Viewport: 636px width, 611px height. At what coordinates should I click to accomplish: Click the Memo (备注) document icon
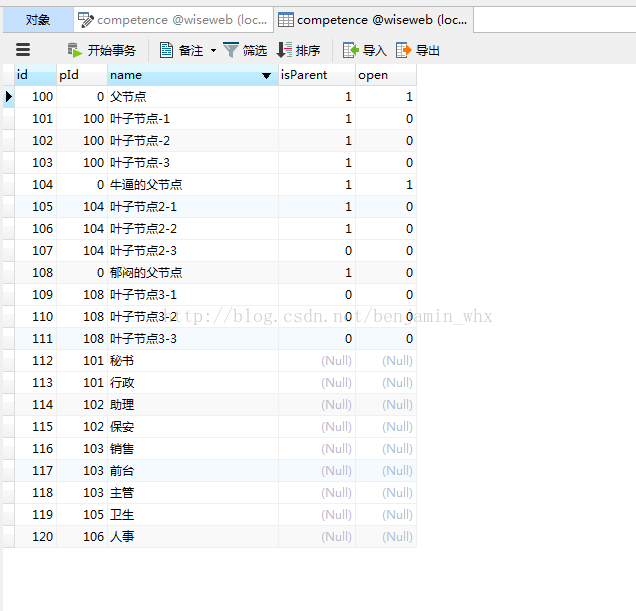[x=166, y=50]
